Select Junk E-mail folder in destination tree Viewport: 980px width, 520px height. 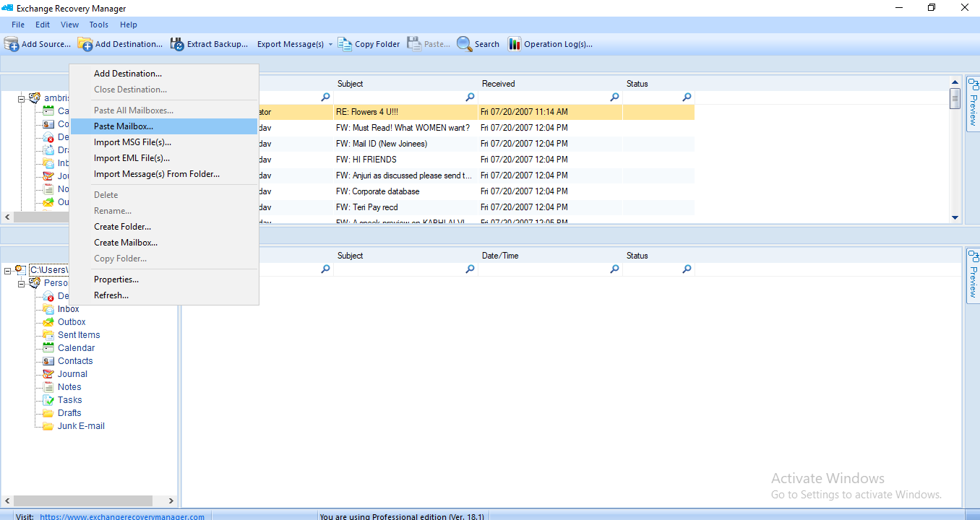81,426
